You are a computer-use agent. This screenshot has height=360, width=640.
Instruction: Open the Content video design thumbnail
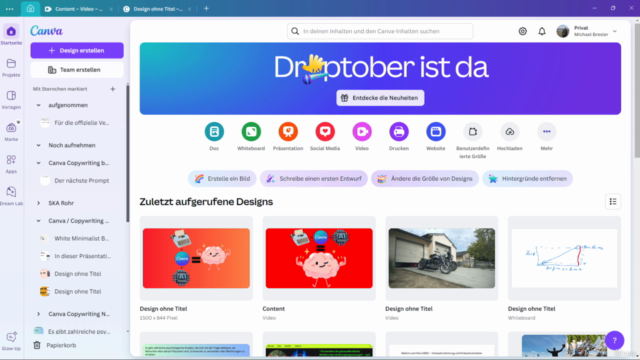pyautogui.click(x=319, y=258)
